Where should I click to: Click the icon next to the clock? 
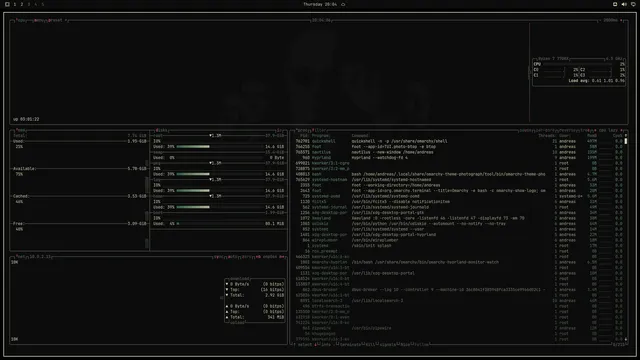[x=343, y=4]
